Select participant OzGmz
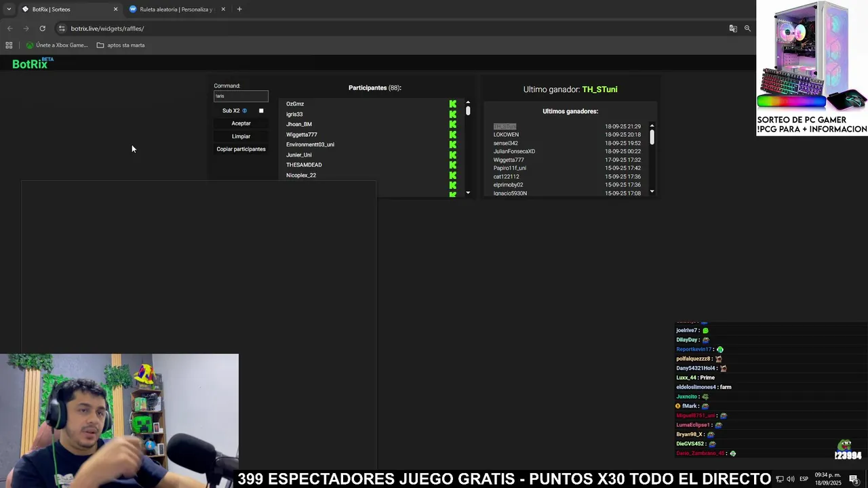Screen dimensions: 868x488 coord(295,104)
